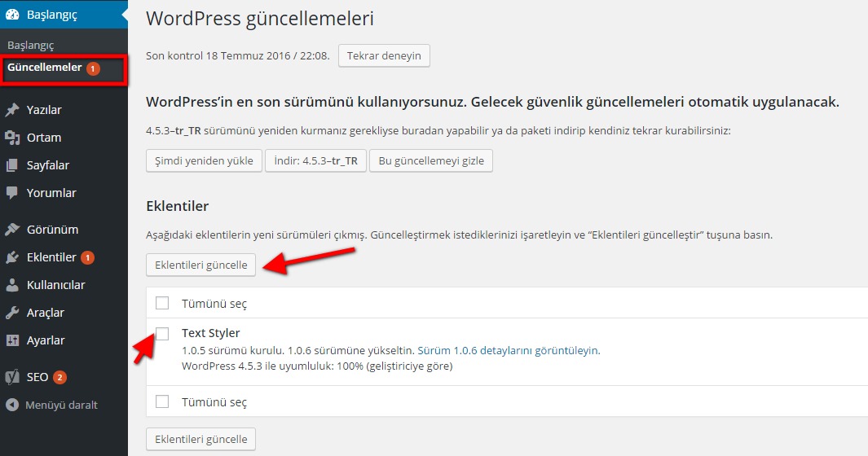Check the Text Styler plugin checkbox

162,333
